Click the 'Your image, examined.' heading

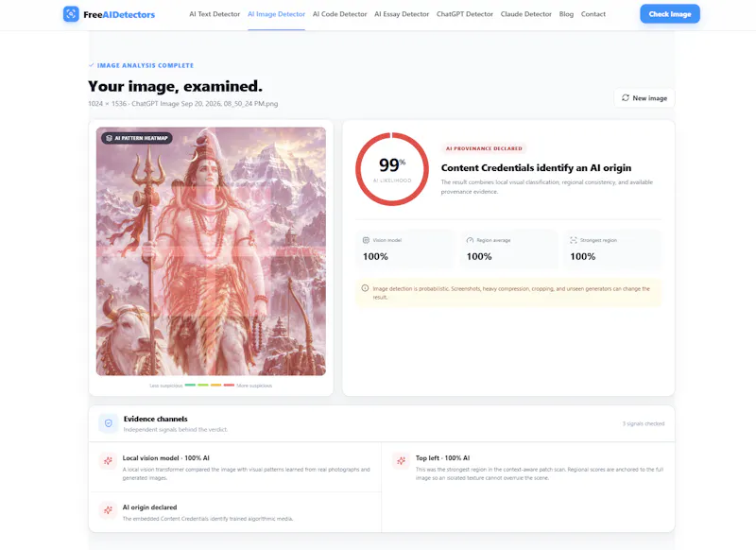(x=175, y=86)
